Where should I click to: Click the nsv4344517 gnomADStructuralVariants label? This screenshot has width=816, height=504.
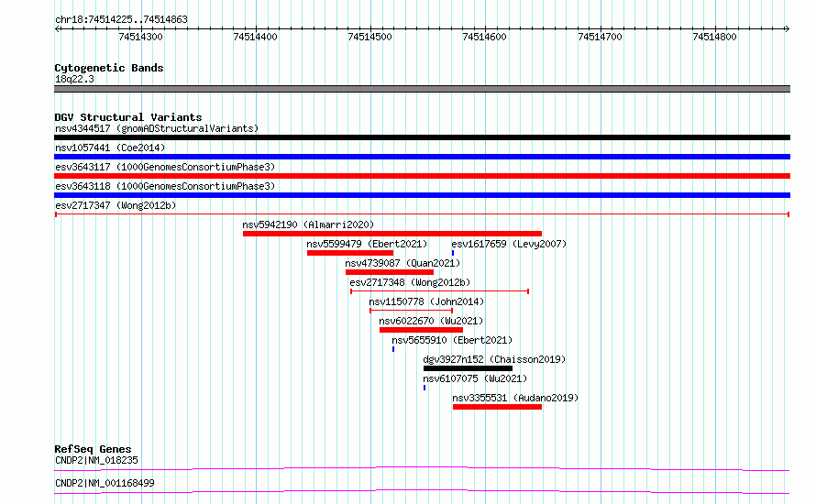(157, 128)
